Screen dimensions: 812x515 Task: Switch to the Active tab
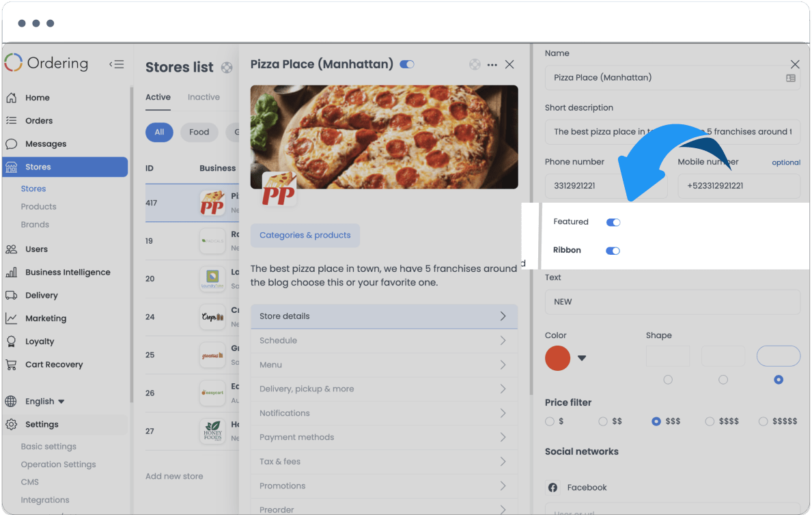click(158, 98)
